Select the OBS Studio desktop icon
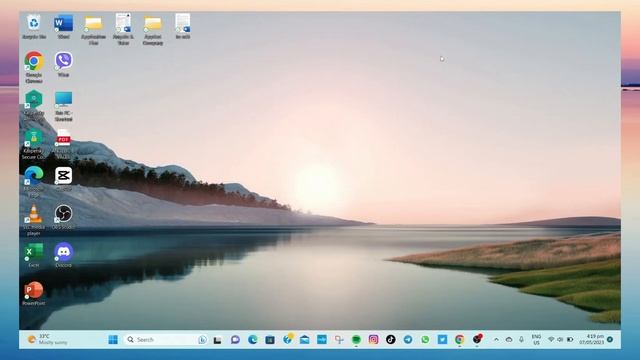This screenshot has height=360, width=640. [x=64, y=217]
